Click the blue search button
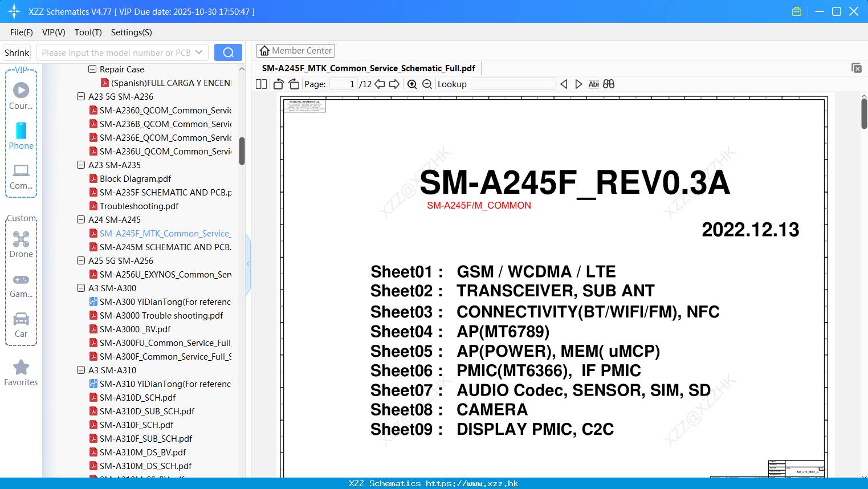 [228, 52]
